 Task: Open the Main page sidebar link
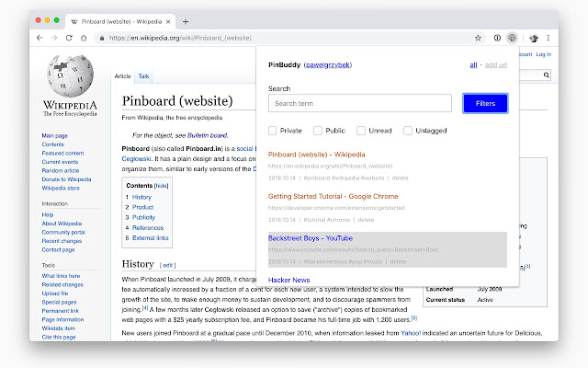point(55,135)
